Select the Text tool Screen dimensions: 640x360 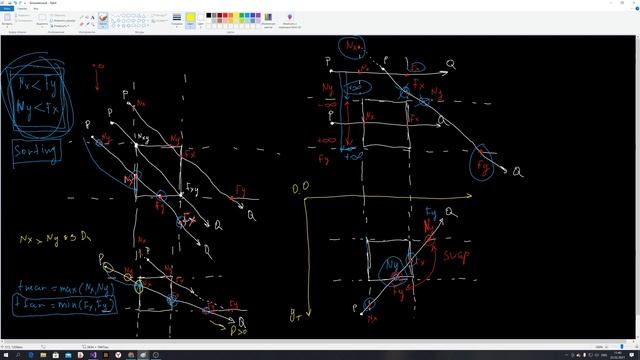pos(93,18)
